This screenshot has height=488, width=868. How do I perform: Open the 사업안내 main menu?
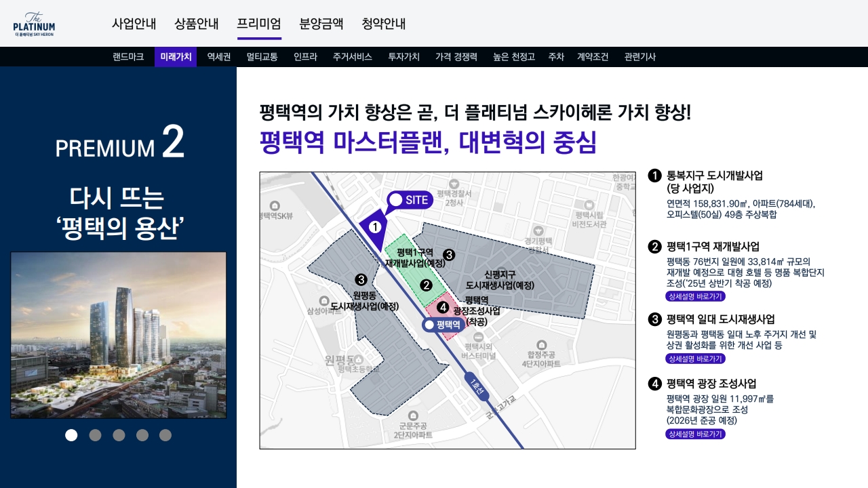coord(134,24)
